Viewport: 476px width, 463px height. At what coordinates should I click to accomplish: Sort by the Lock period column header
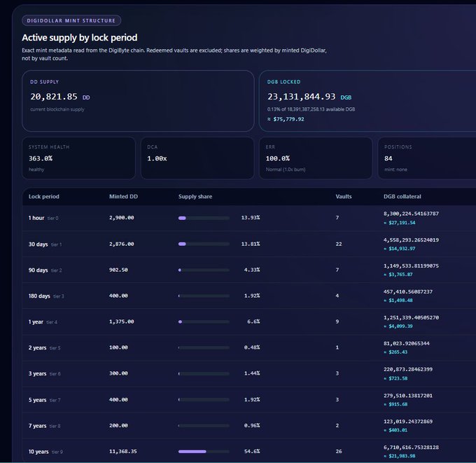43,197
